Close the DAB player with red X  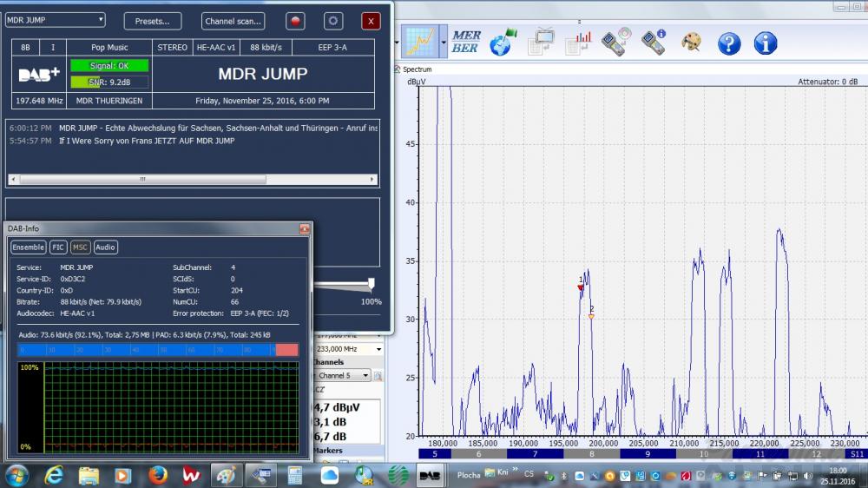pos(371,21)
